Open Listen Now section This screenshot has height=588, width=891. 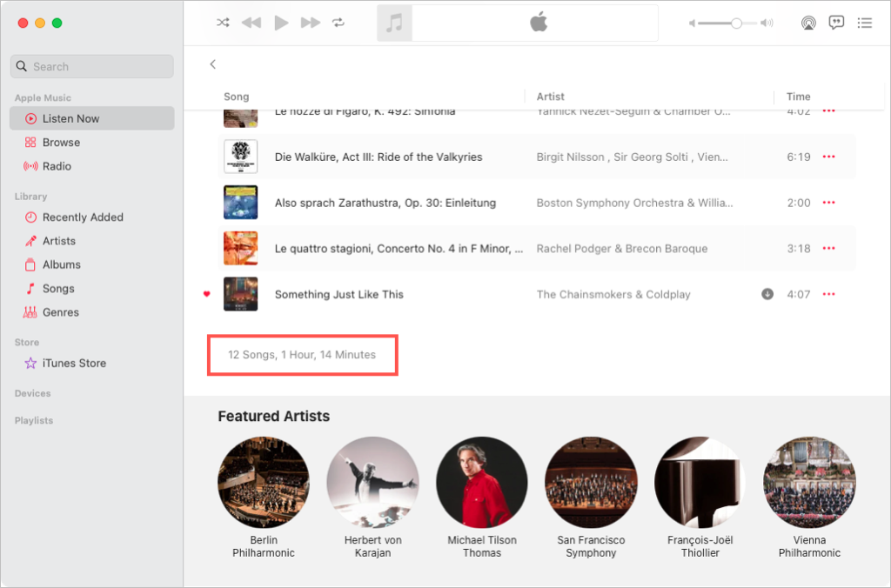click(92, 119)
